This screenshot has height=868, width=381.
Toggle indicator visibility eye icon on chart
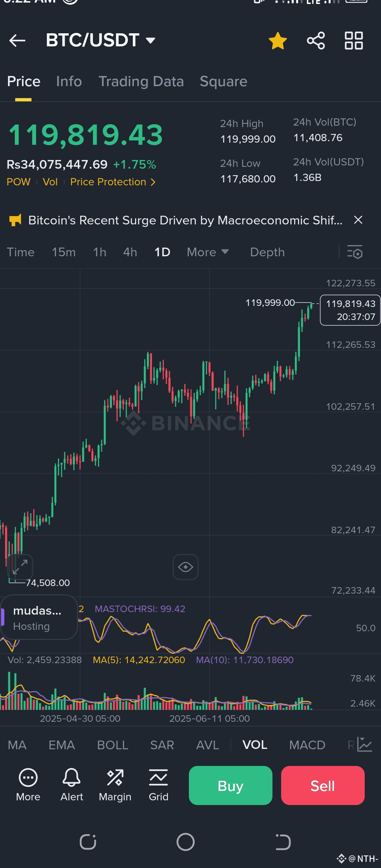click(186, 567)
